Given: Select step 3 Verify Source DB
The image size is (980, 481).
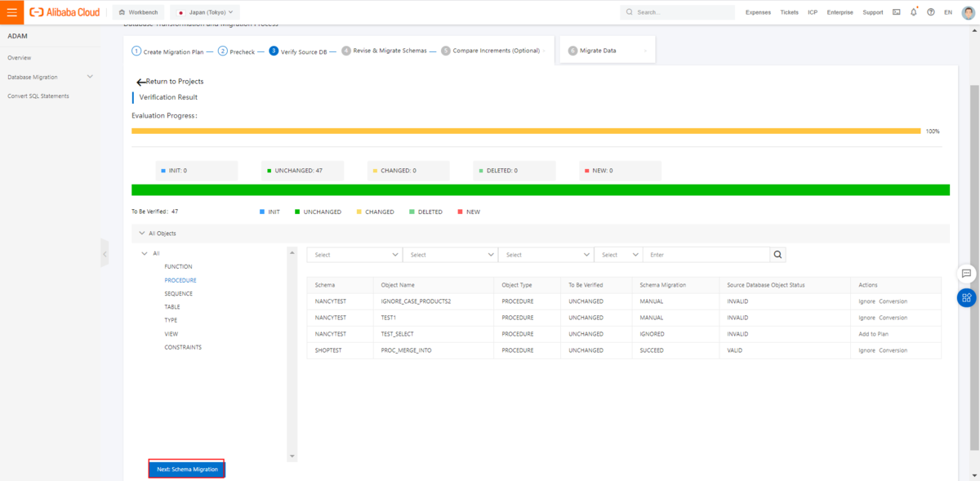Looking at the screenshot, I should [297, 51].
